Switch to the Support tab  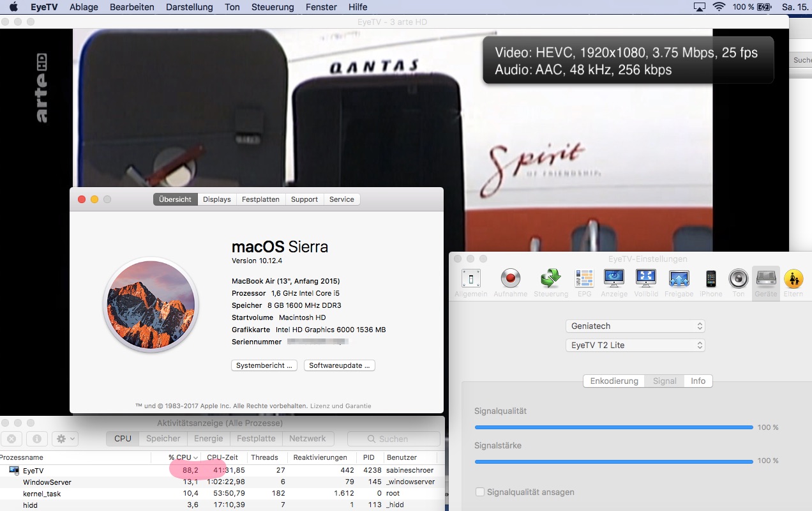pyautogui.click(x=304, y=199)
